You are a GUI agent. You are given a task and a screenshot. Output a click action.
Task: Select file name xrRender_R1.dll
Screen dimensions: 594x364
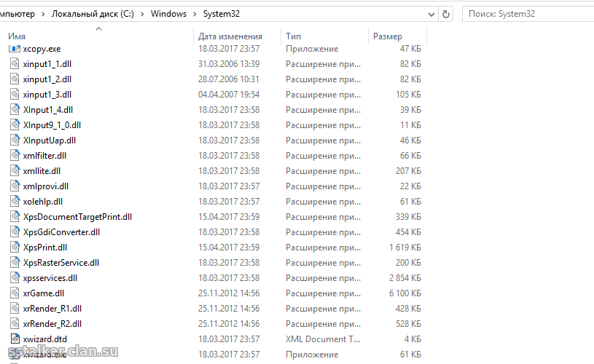pos(52,309)
